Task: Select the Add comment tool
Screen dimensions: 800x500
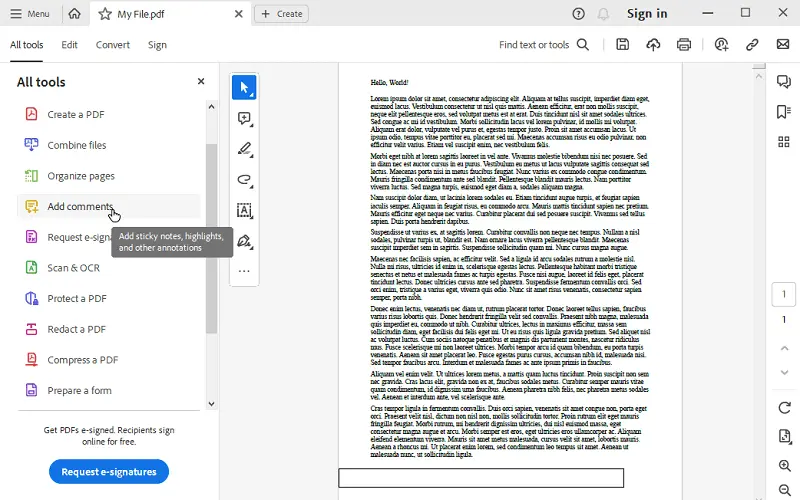Action: (x=244, y=118)
